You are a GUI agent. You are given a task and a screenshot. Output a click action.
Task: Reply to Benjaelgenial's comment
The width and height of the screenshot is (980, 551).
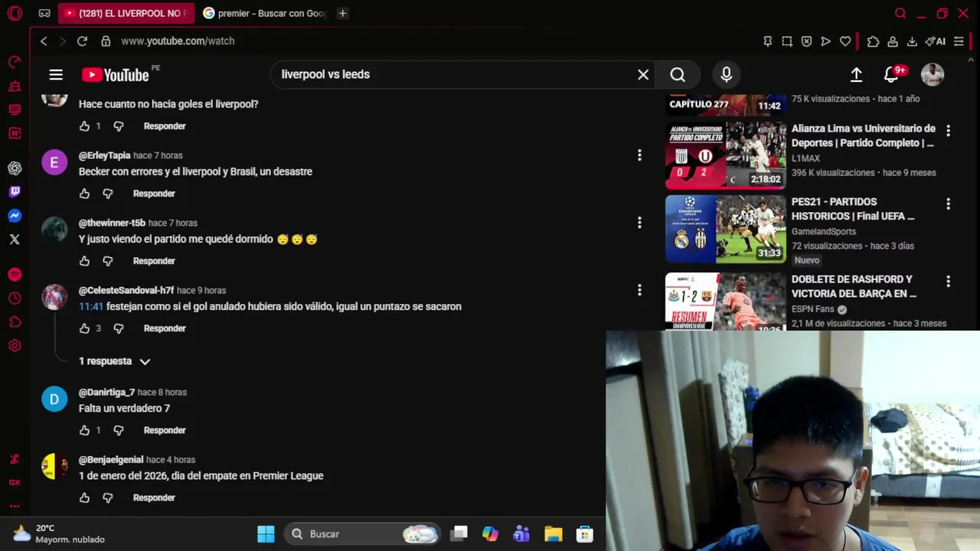(x=154, y=497)
